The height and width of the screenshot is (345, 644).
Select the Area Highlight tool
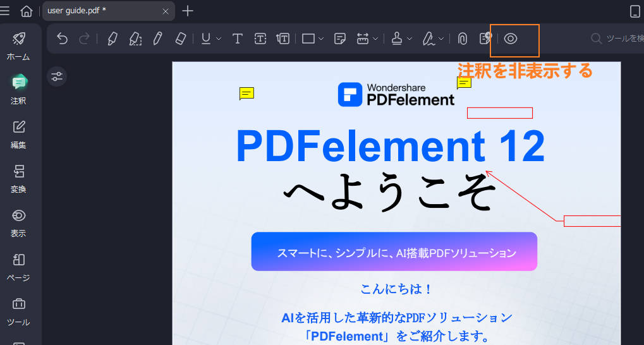pyautogui.click(x=135, y=39)
